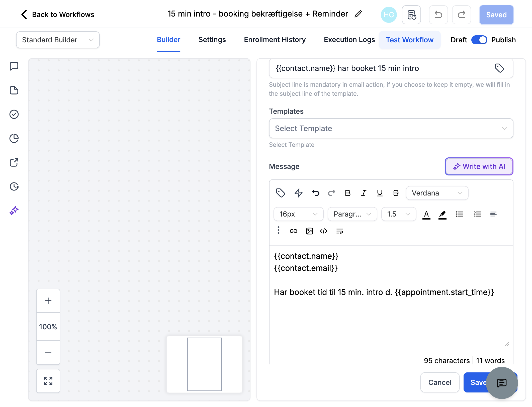The image size is (532, 407).
Task: Select the Builder tab
Action: pos(168,40)
